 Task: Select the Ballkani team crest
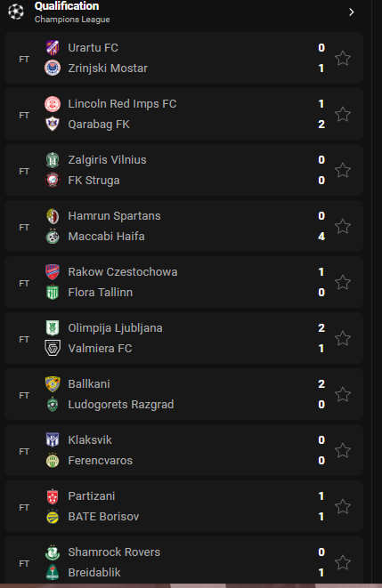(53, 384)
